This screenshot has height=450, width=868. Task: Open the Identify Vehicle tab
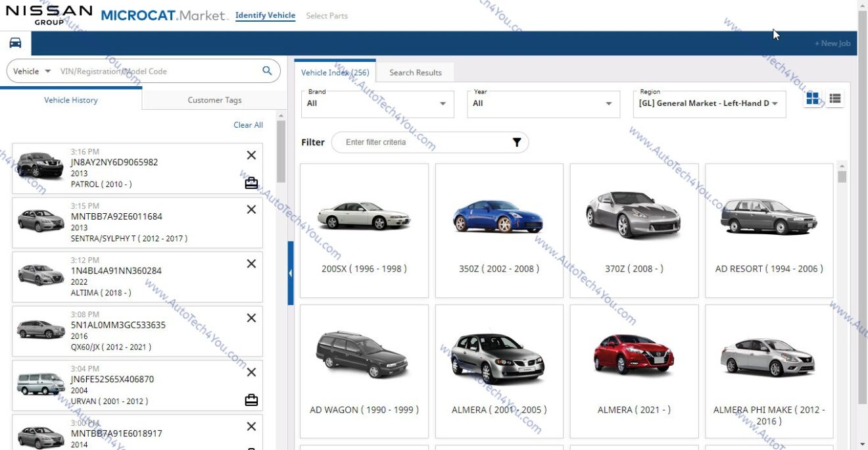(x=265, y=16)
